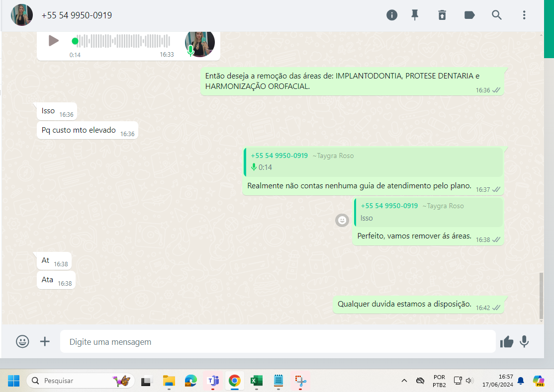Expand hidden system tray icons chevron

pyautogui.click(x=404, y=381)
